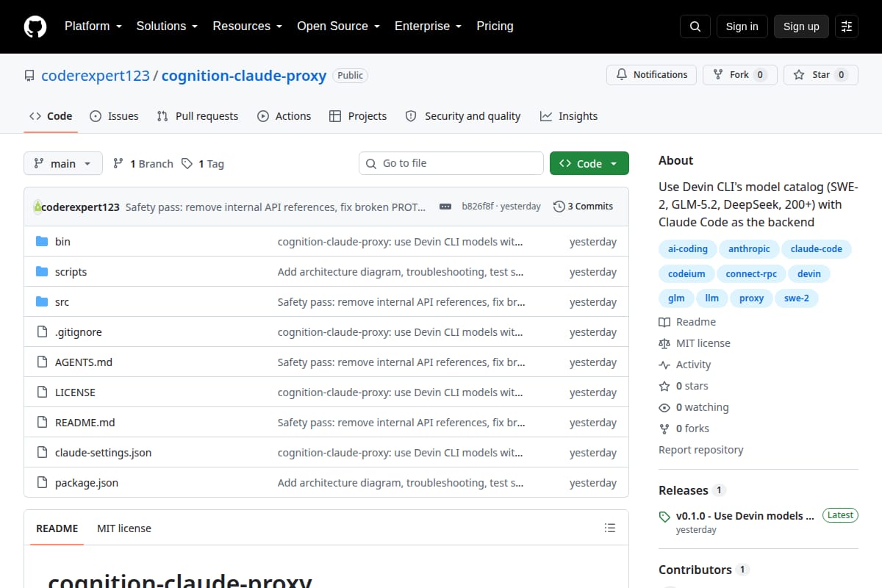Open the Notifications bell button

(652, 75)
